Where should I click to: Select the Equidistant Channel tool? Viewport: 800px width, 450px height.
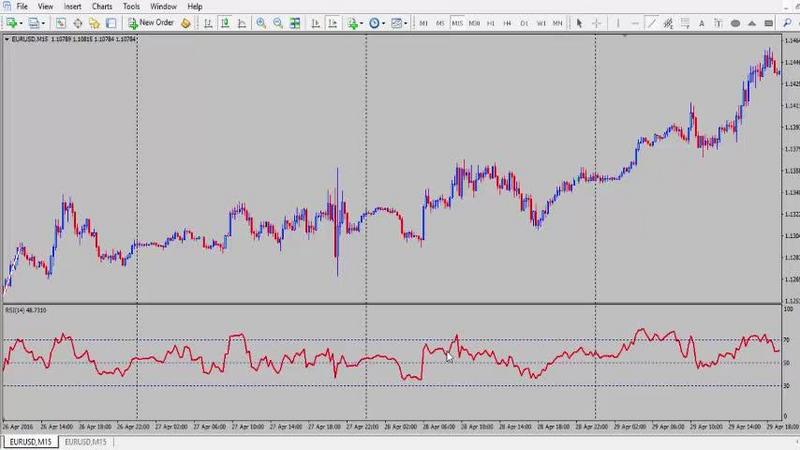pyautogui.click(x=668, y=23)
